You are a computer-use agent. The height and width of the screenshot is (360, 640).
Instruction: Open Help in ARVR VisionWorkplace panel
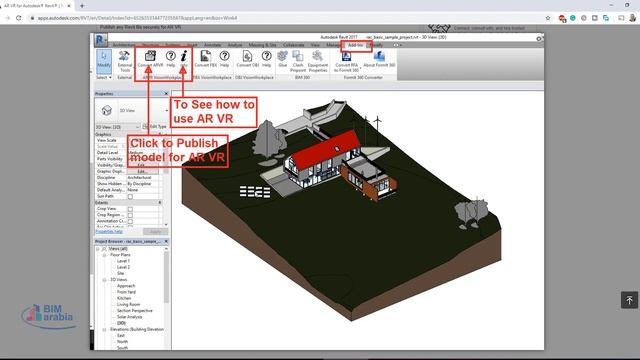point(171,59)
